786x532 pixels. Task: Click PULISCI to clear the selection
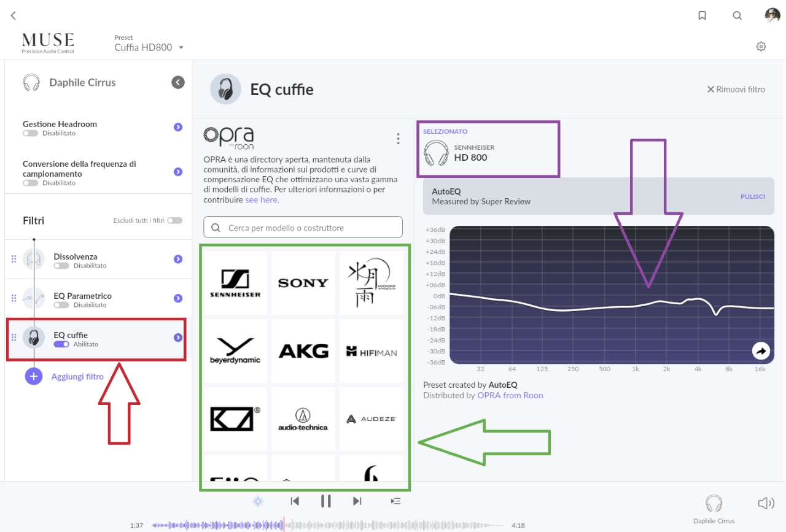pyautogui.click(x=753, y=196)
